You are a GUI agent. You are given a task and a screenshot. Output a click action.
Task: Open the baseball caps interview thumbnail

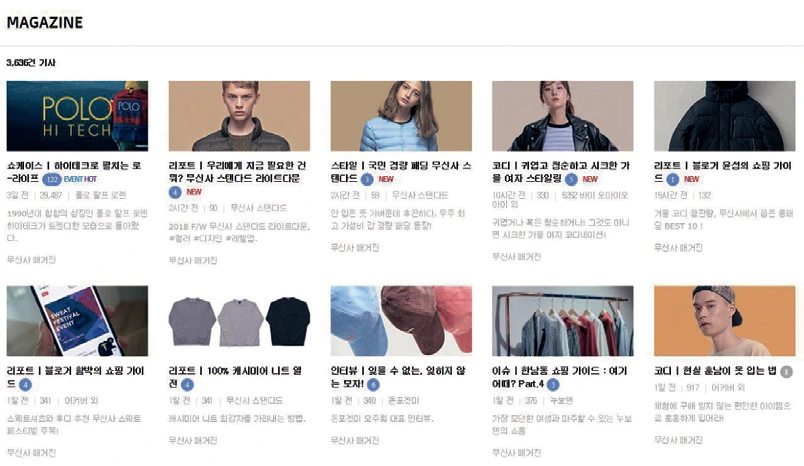(x=401, y=321)
